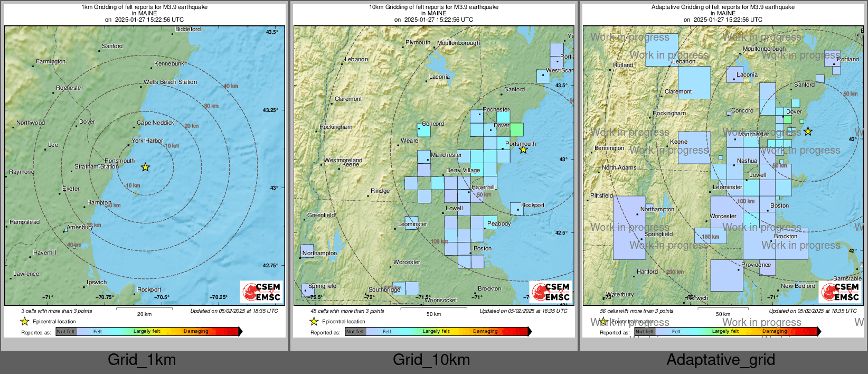Click 'Felt' on the adaptive map color bar

pyautogui.click(x=676, y=332)
